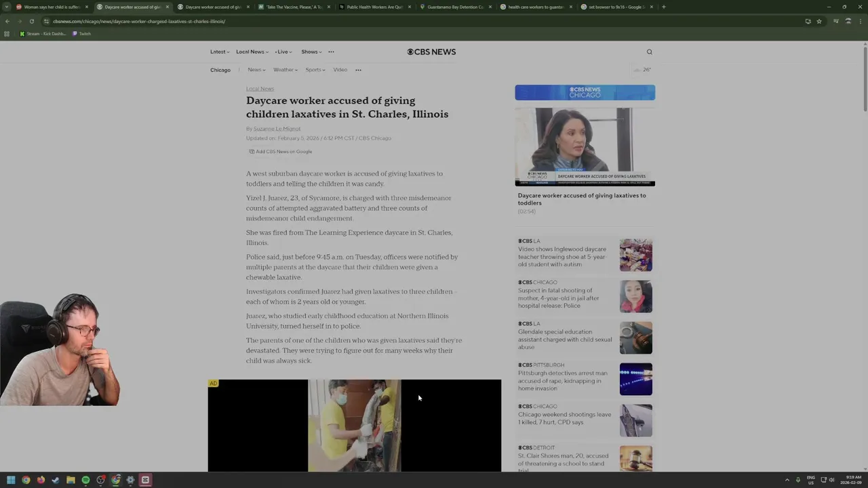Open Steam from the taskbar
Image resolution: width=868 pixels, height=488 pixels.
pos(56,480)
